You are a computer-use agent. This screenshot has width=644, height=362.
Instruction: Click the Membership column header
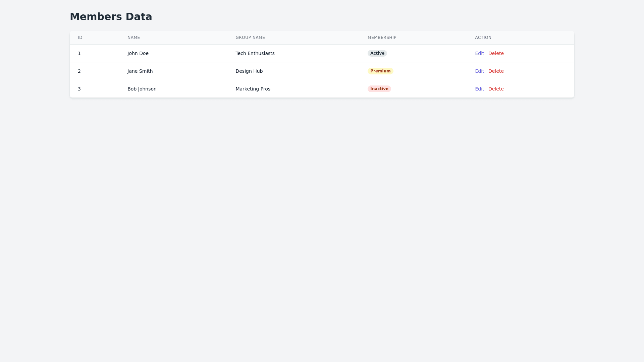tap(382, 38)
